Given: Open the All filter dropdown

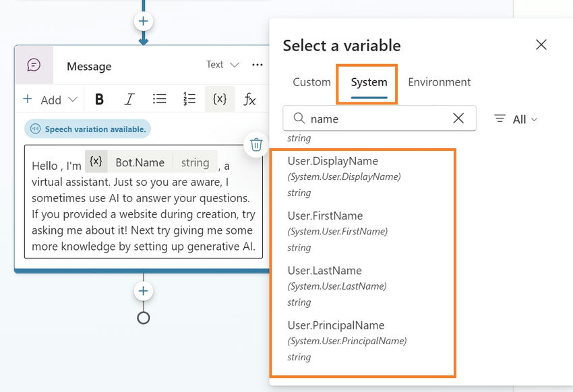Looking at the screenshot, I should point(516,119).
